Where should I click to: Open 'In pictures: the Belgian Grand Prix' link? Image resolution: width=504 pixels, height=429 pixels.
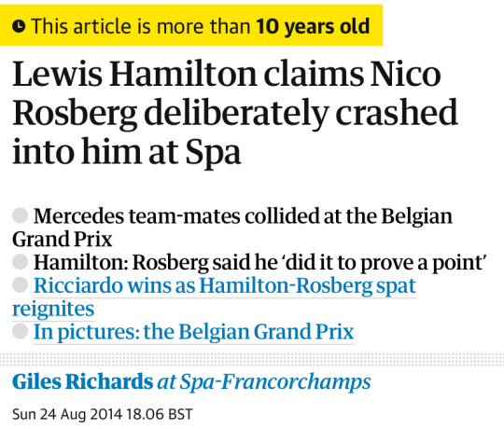click(x=193, y=332)
